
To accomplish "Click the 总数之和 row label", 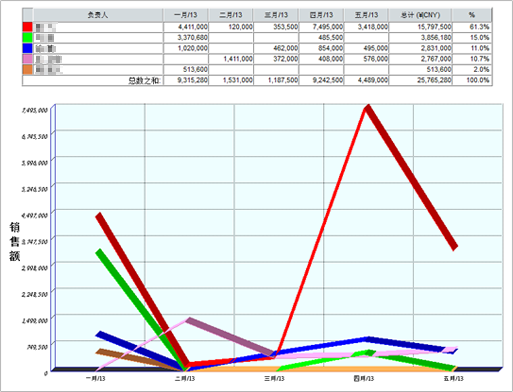I will click(145, 80).
